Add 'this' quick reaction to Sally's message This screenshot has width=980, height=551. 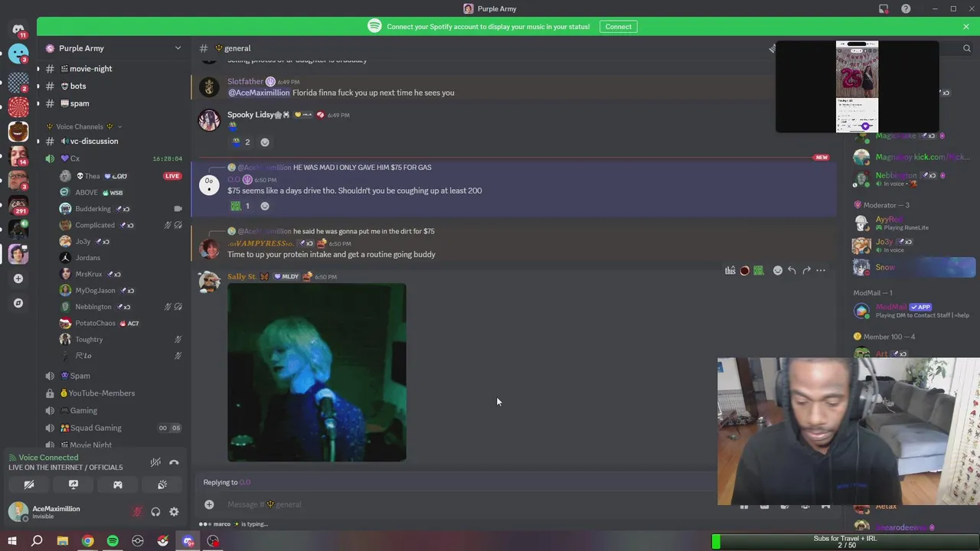tap(730, 270)
